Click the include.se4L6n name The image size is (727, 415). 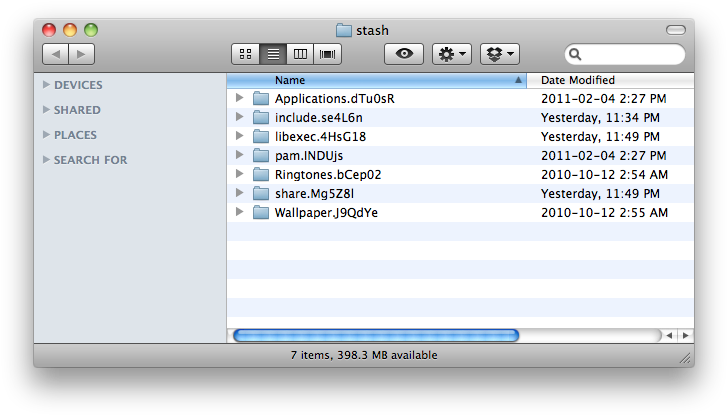tap(319, 118)
